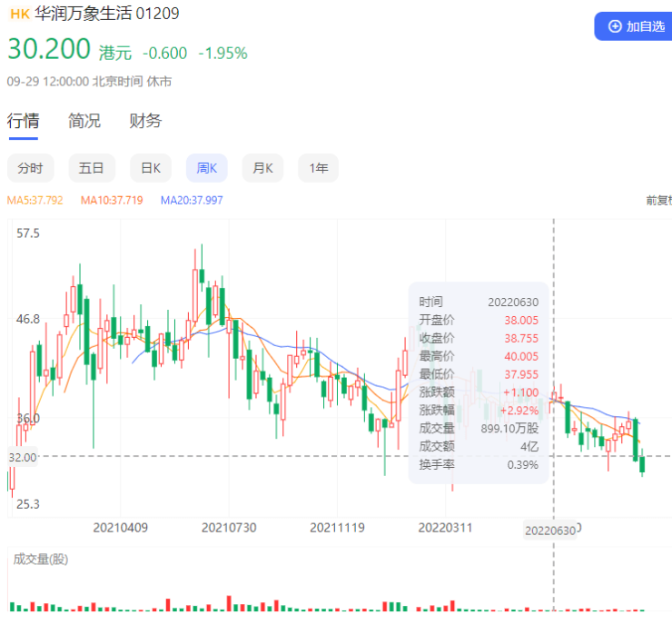Screen dimensions: 672x625
Task: Click tooltip change percent +2.92%
Action: (x=519, y=411)
